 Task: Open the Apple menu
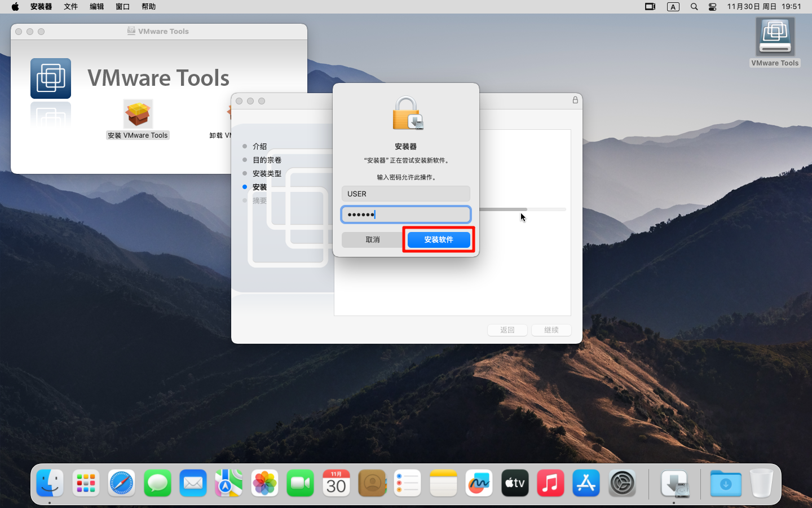point(15,7)
